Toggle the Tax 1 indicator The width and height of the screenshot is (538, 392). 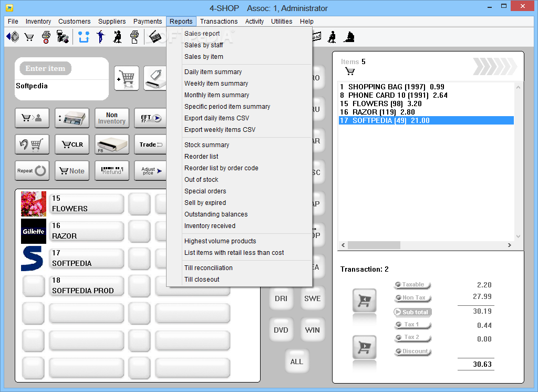(412, 325)
